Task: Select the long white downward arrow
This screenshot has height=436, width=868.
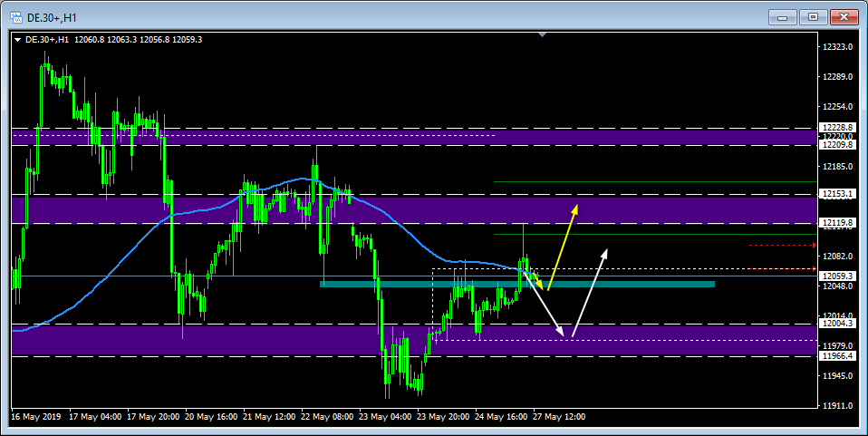Action: click(x=551, y=307)
